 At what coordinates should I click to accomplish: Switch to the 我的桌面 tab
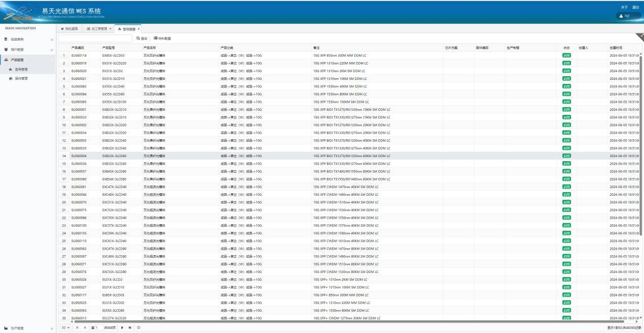[x=71, y=29]
